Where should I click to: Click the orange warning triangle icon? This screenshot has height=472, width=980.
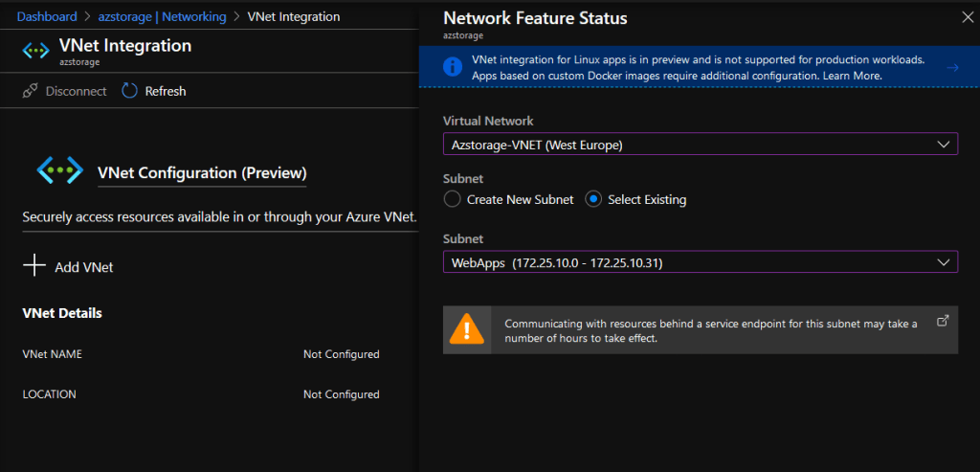point(467,330)
